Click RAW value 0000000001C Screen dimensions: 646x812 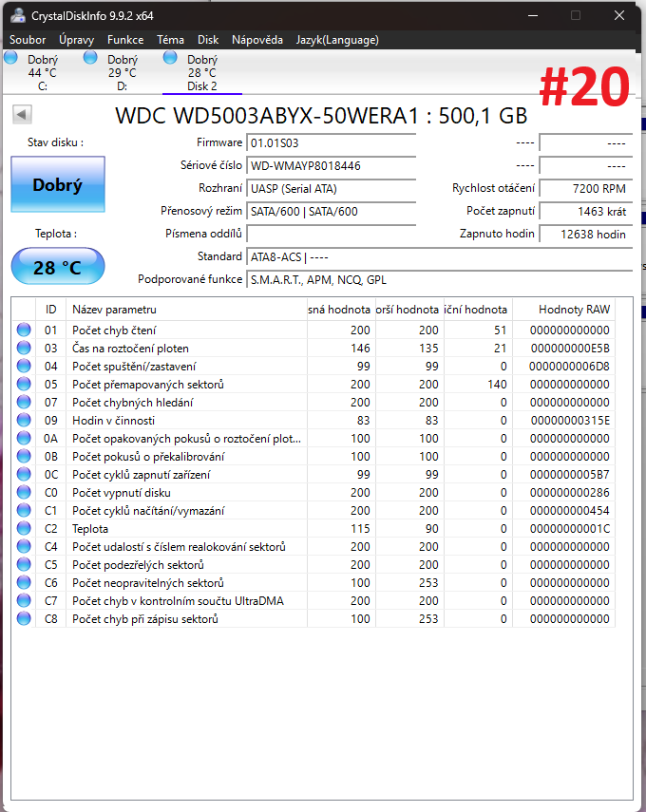coord(570,529)
